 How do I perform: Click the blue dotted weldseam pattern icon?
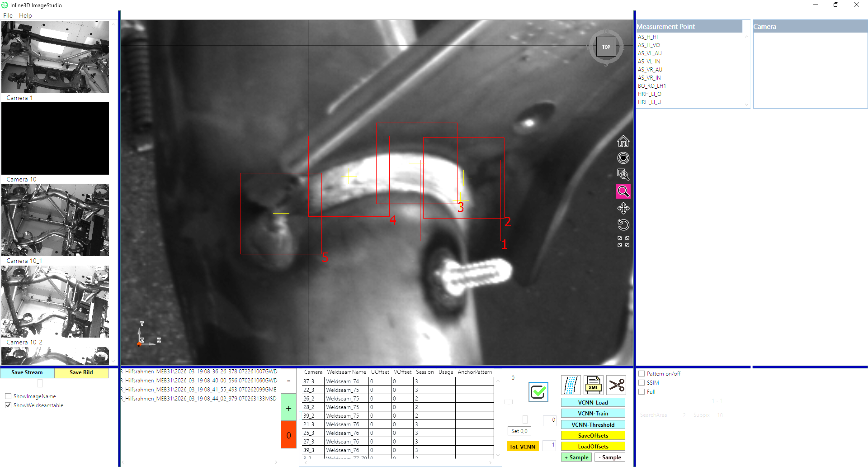[571, 385]
